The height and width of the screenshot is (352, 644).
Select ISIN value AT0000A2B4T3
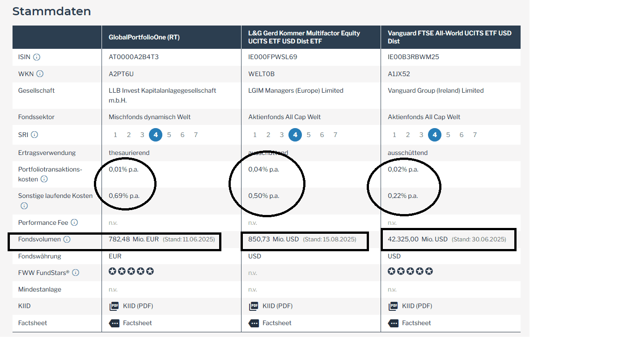134,57
